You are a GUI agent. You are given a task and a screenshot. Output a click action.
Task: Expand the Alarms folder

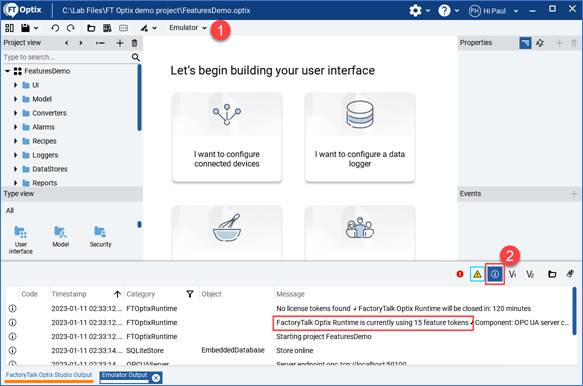[15, 127]
